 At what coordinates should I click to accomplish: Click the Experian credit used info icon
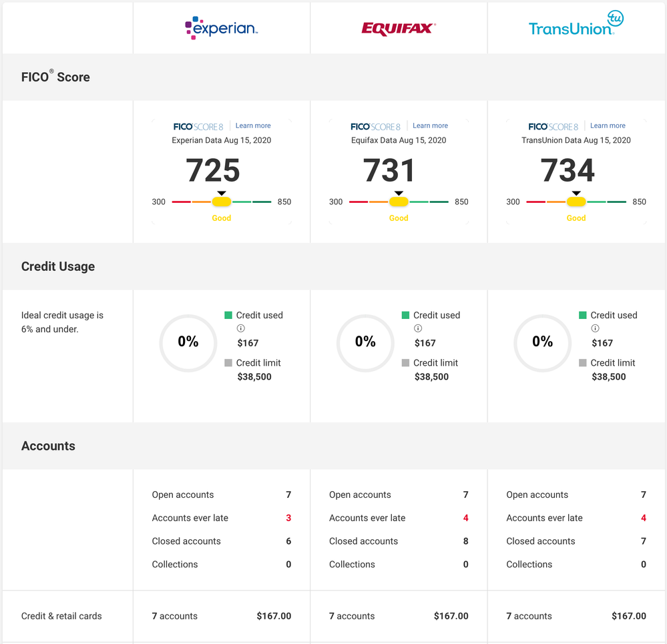(x=241, y=328)
